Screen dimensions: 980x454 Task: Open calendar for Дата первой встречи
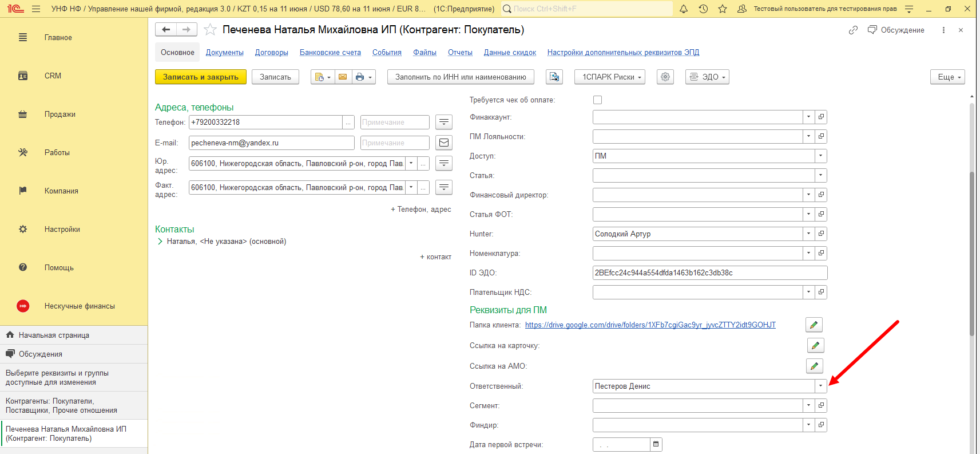656,444
